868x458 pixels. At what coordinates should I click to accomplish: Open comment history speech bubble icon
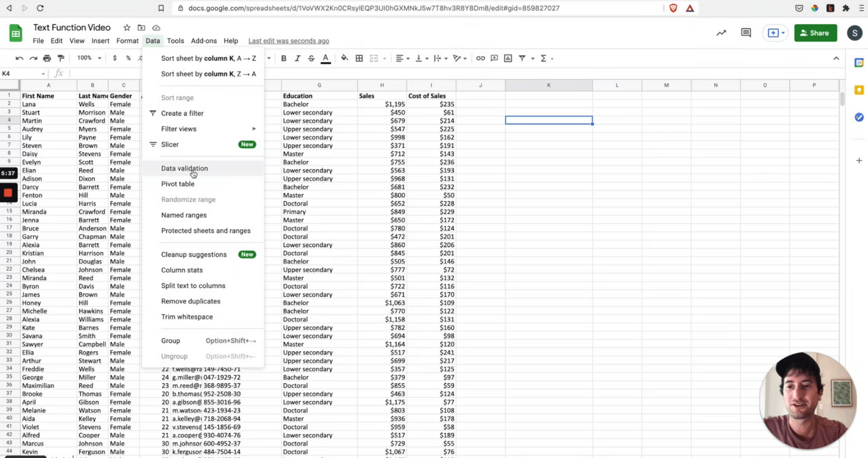point(746,33)
